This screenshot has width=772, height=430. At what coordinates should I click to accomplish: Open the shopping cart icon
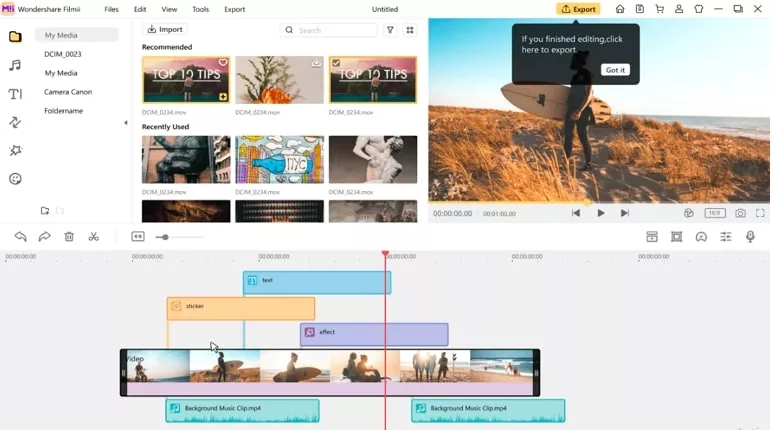coord(659,9)
